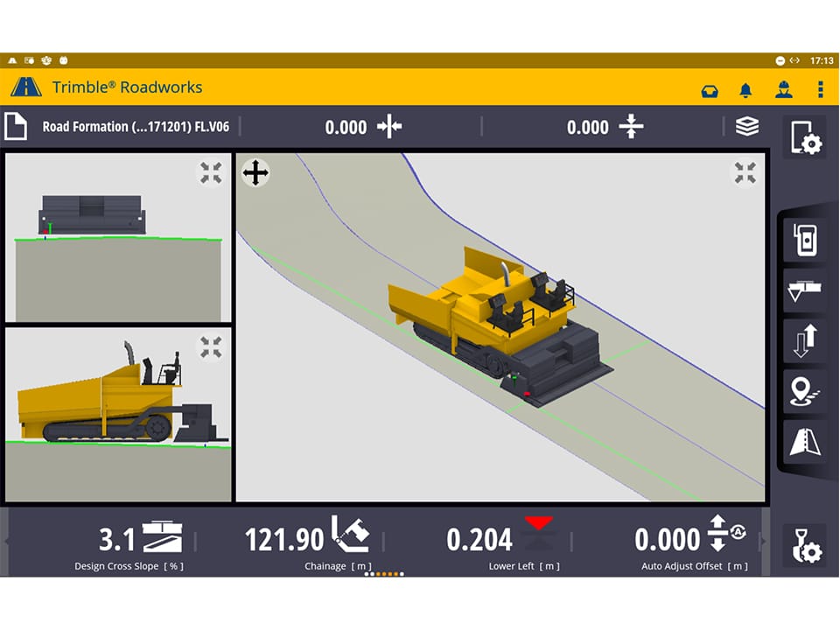Click the vertical offset 0.000 value
840x630 pixels.
click(588, 128)
